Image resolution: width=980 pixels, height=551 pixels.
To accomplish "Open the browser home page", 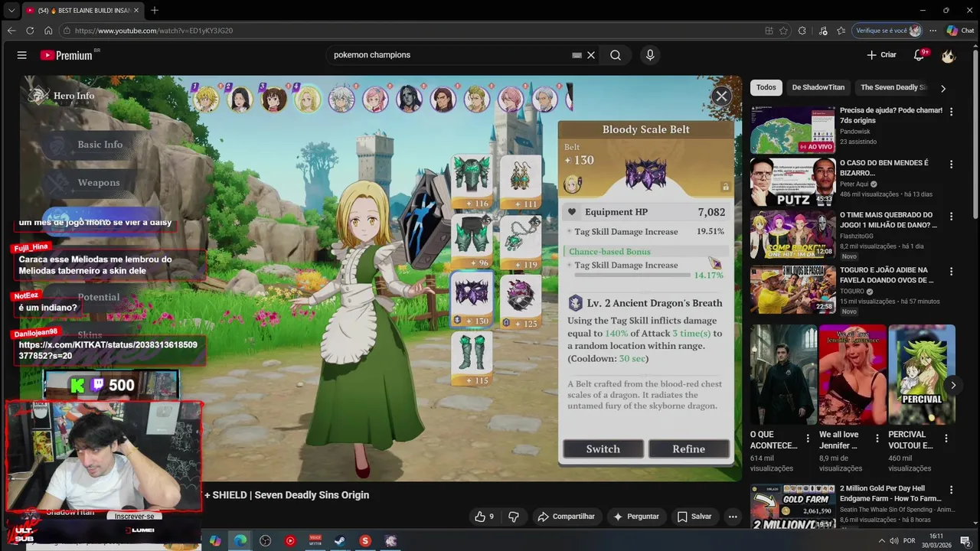I will 48,31.
